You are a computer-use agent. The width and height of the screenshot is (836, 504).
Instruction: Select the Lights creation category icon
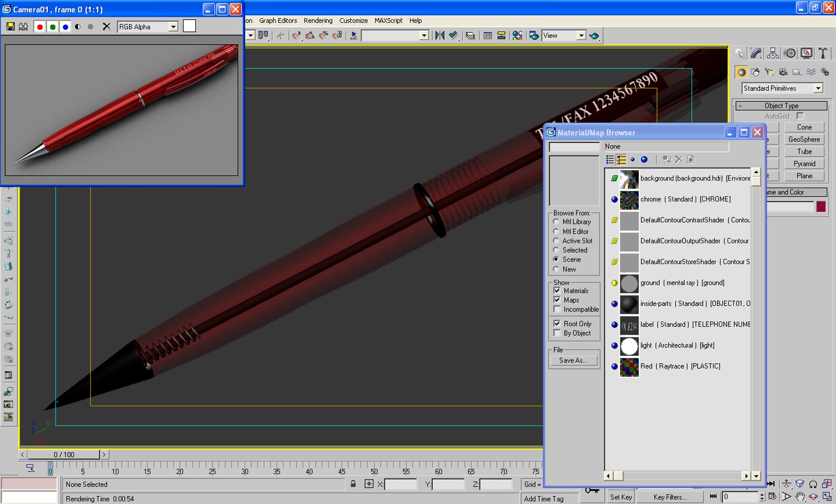[x=769, y=72]
